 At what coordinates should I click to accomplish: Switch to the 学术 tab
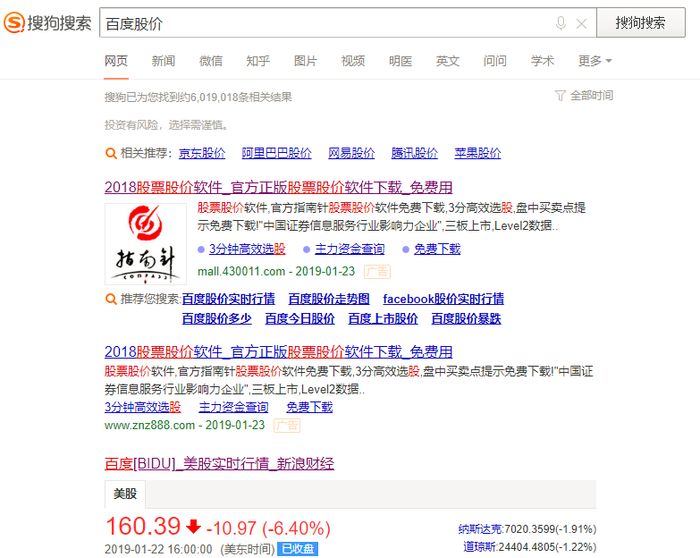click(x=542, y=61)
